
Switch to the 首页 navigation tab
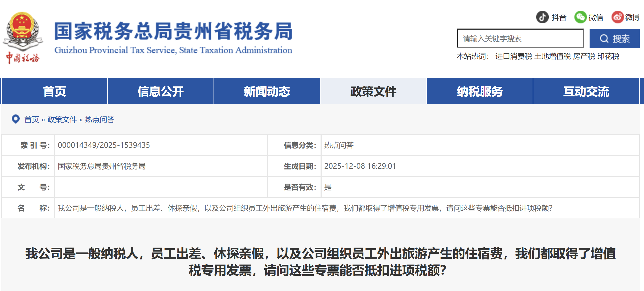click(54, 91)
